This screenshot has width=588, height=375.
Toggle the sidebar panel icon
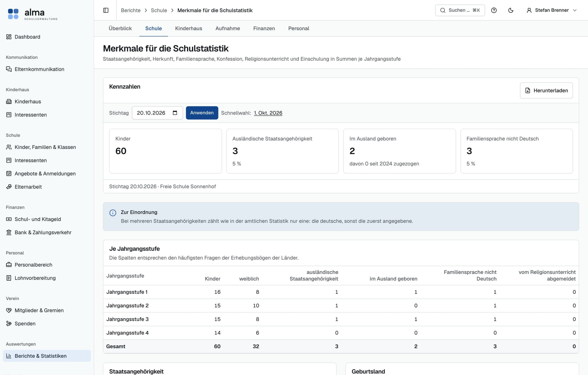click(x=106, y=10)
